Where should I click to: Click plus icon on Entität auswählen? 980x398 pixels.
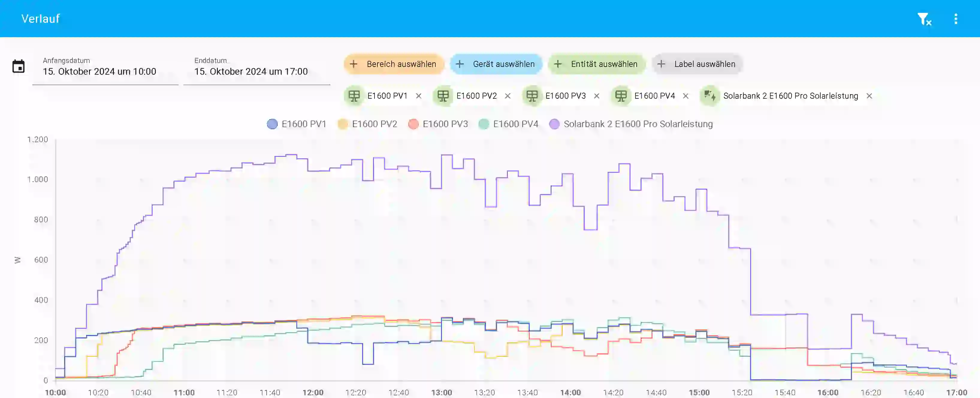tap(558, 64)
